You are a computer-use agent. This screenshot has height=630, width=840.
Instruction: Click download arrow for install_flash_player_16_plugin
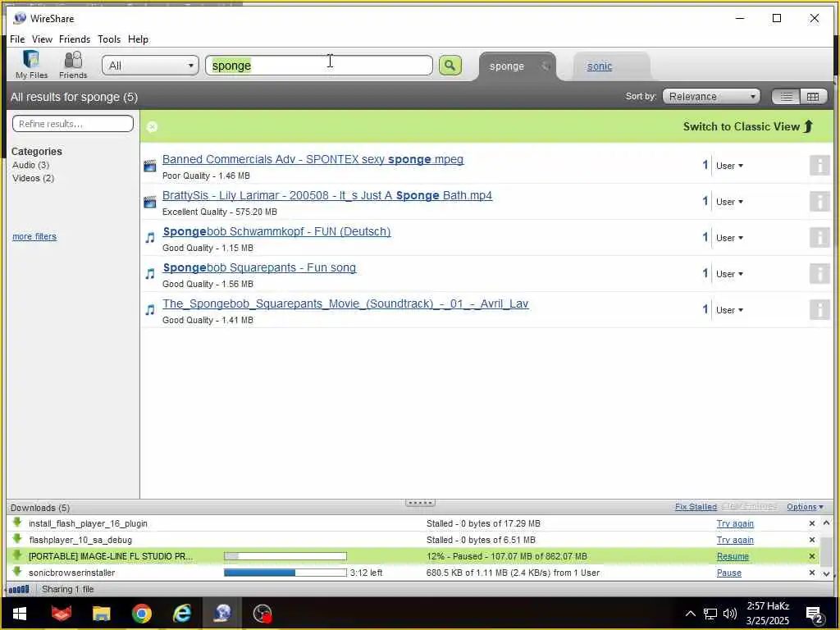pyautogui.click(x=17, y=523)
